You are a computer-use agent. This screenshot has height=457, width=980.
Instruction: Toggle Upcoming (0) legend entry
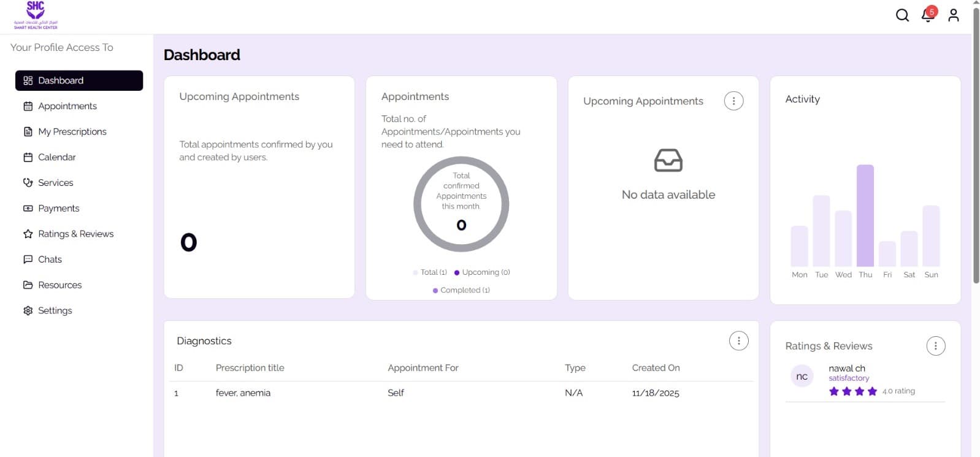coord(482,272)
